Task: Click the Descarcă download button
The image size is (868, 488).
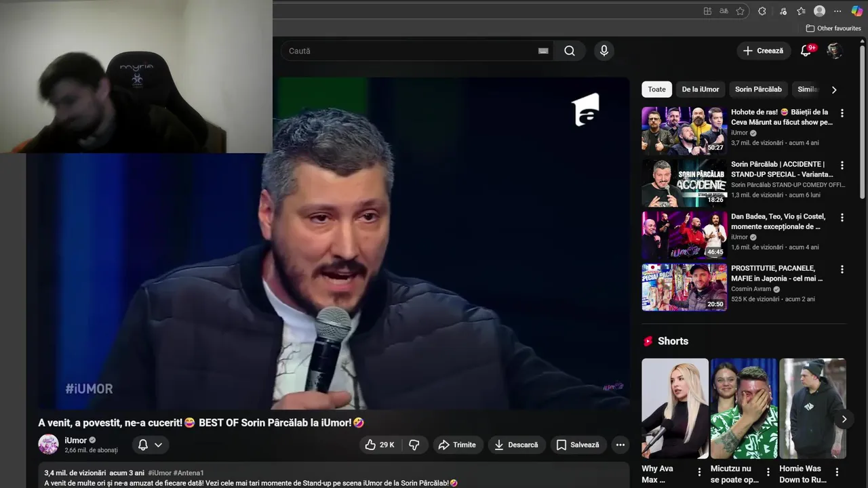Action: coord(516,445)
